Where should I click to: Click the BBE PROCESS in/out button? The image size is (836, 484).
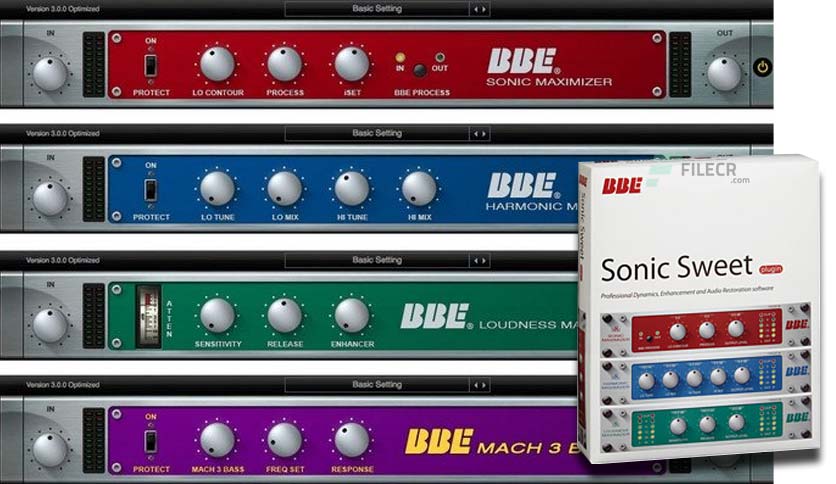coord(420,70)
